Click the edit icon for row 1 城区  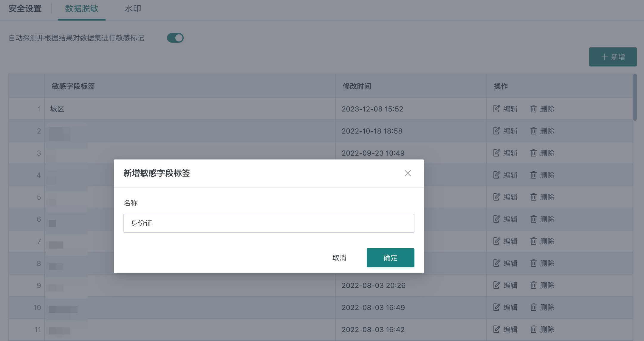point(496,109)
